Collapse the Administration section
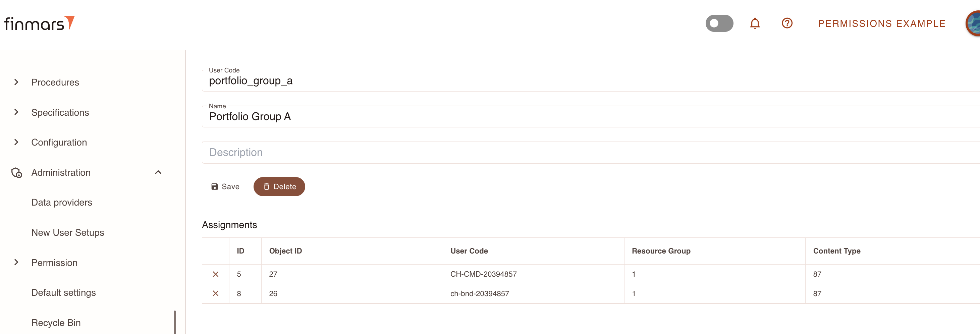The image size is (980, 334). [158, 172]
